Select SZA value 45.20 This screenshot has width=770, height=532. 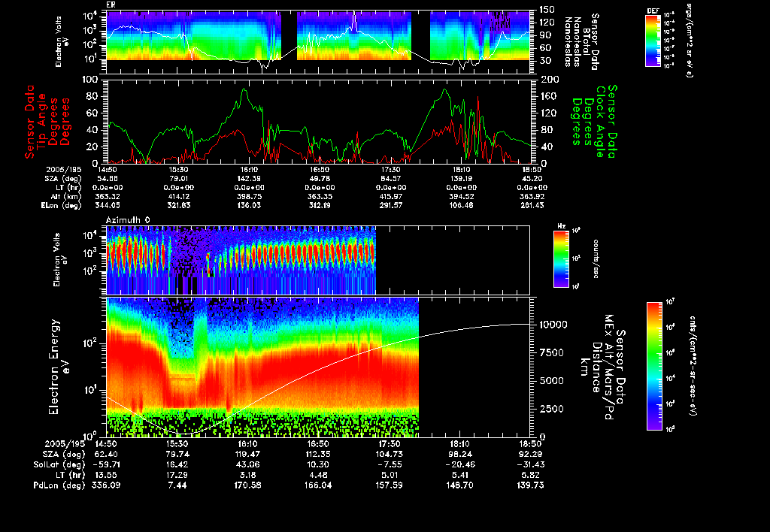532,179
